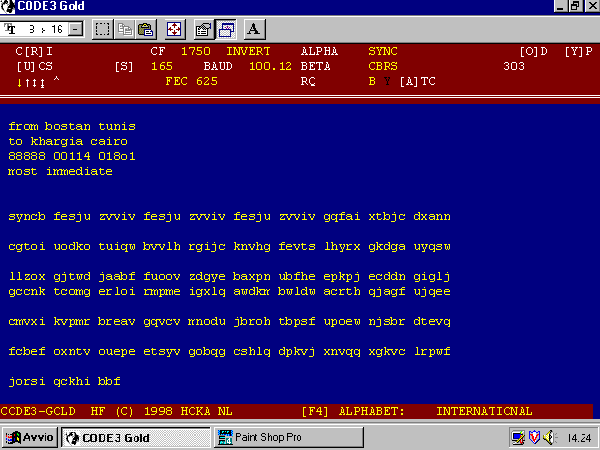Open the volume speaker tray icon

(550, 437)
